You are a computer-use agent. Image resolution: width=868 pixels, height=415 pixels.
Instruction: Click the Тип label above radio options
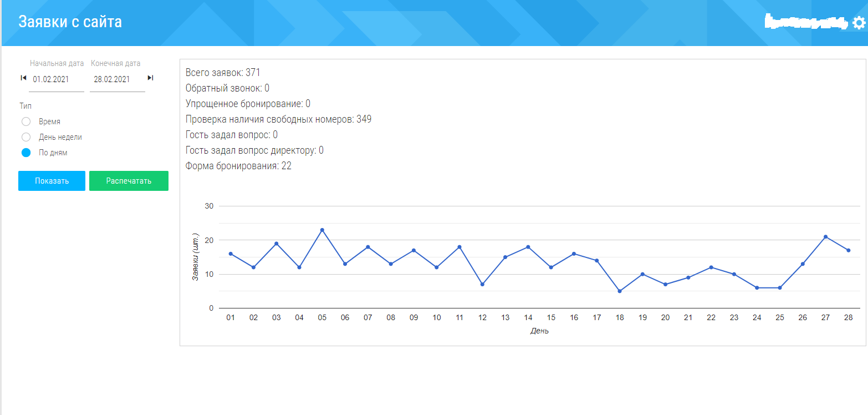(25, 106)
